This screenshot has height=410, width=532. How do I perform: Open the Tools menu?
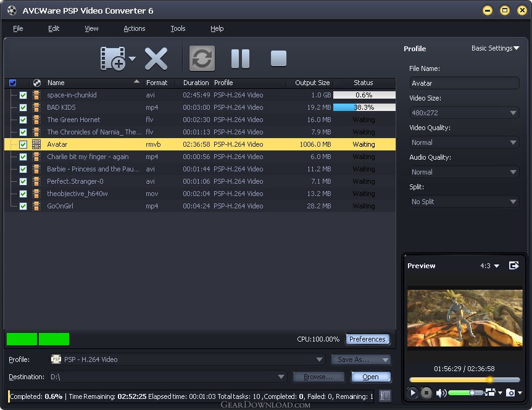[x=178, y=28]
